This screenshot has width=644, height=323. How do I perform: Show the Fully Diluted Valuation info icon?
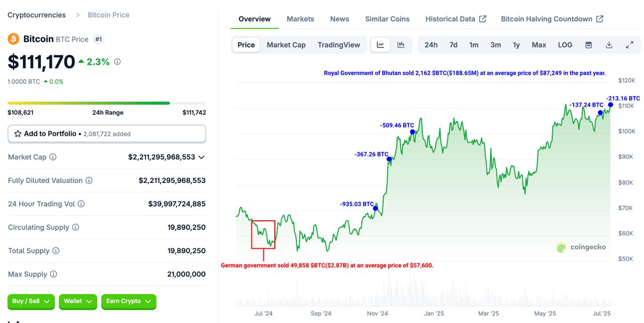[x=89, y=181]
